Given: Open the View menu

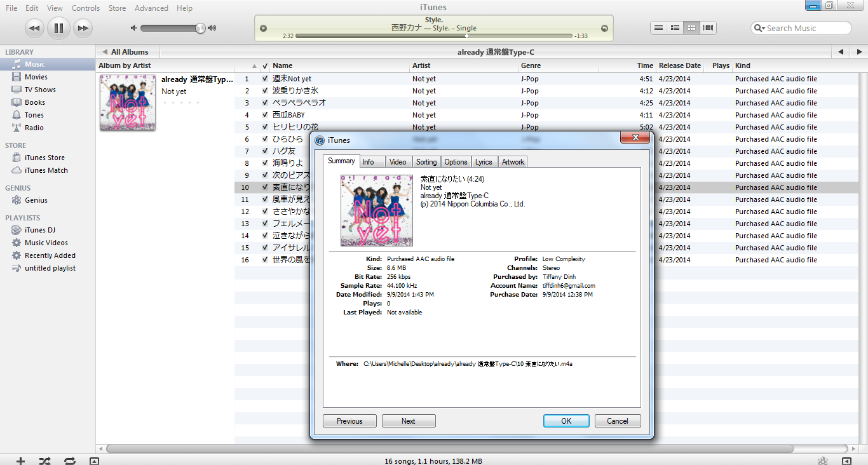Looking at the screenshot, I should click(55, 8).
